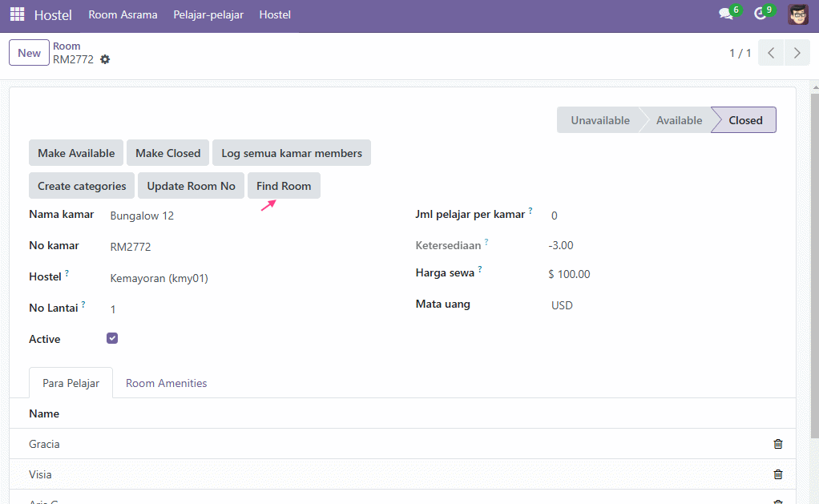Click the Find Room button
819x504 pixels.
pos(284,186)
